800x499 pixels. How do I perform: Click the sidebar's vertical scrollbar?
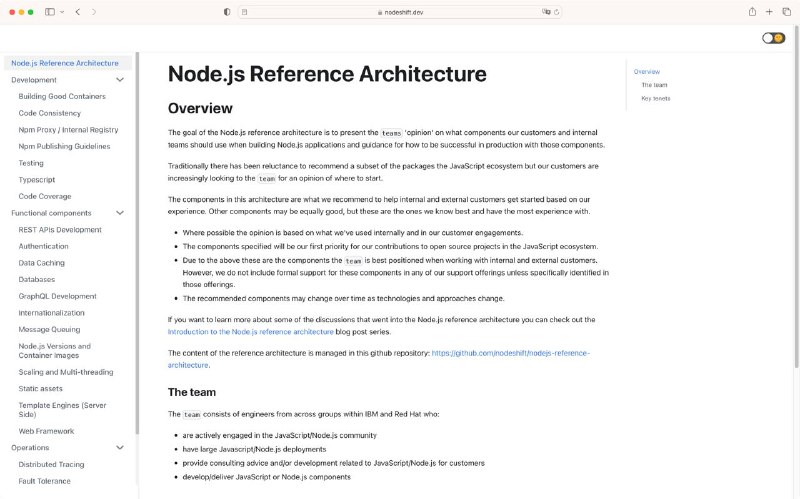(137, 242)
